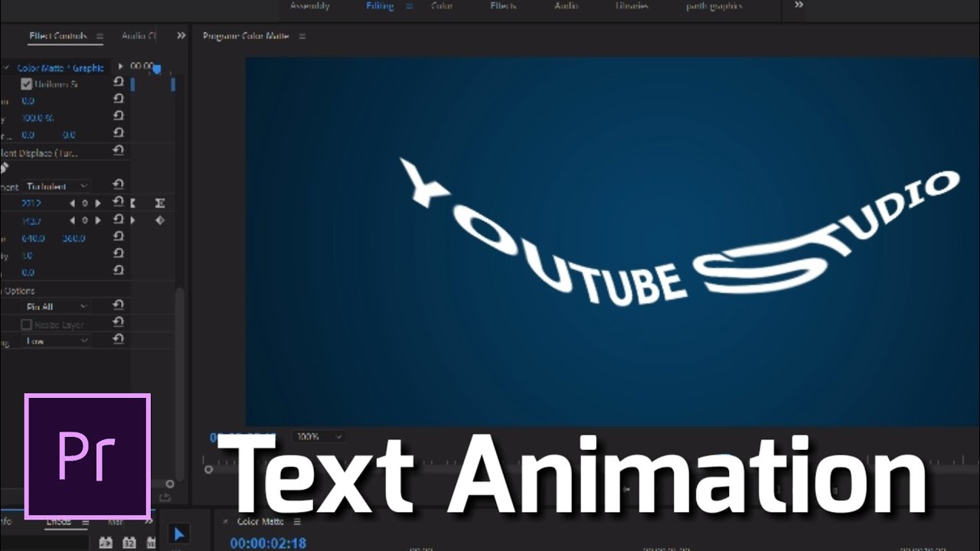Click the 100.0 % value
Image resolution: width=980 pixels, height=551 pixels.
[x=38, y=119]
